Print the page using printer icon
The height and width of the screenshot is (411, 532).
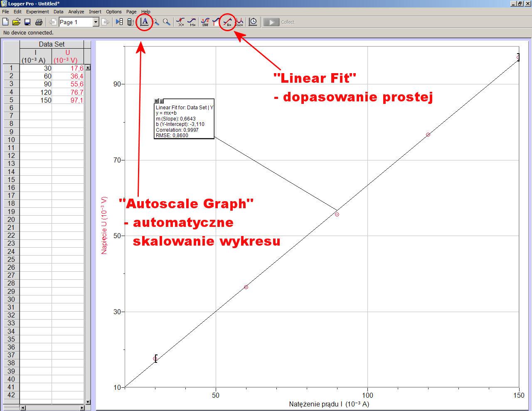pyautogui.click(x=39, y=22)
